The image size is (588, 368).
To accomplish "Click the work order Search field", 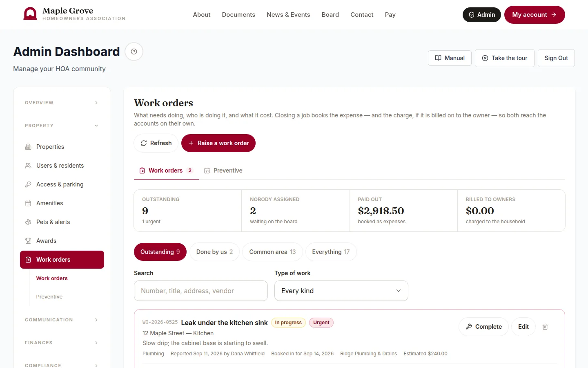I will pyautogui.click(x=201, y=291).
